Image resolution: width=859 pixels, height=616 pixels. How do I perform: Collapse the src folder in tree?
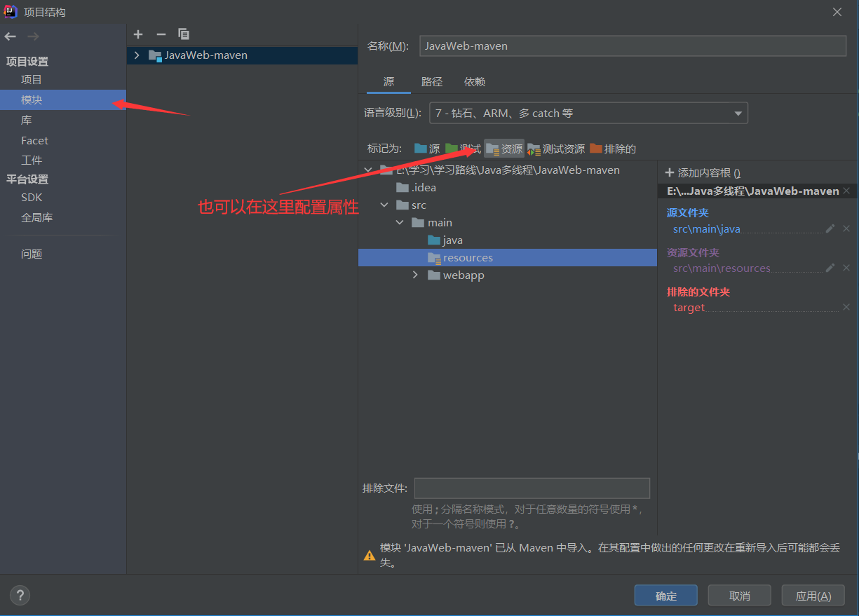pyautogui.click(x=384, y=205)
